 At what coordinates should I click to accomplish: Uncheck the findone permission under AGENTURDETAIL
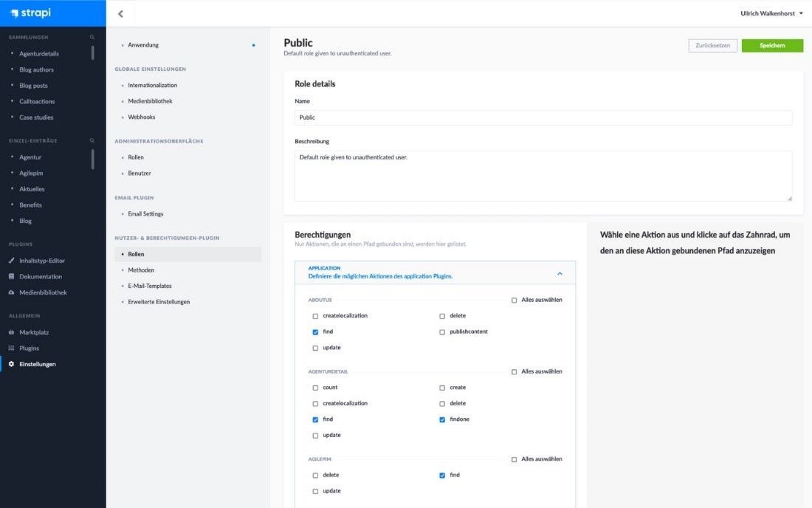(441, 419)
